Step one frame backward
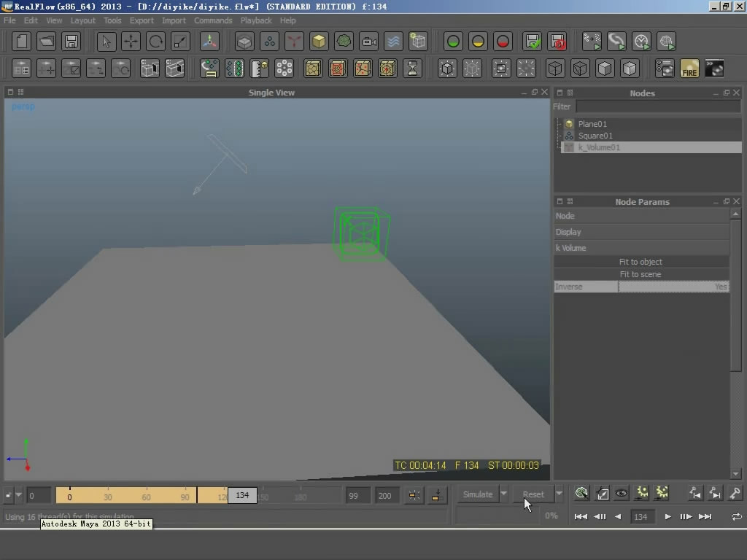Image resolution: width=747 pixels, height=560 pixels. click(x=600, y=517)
